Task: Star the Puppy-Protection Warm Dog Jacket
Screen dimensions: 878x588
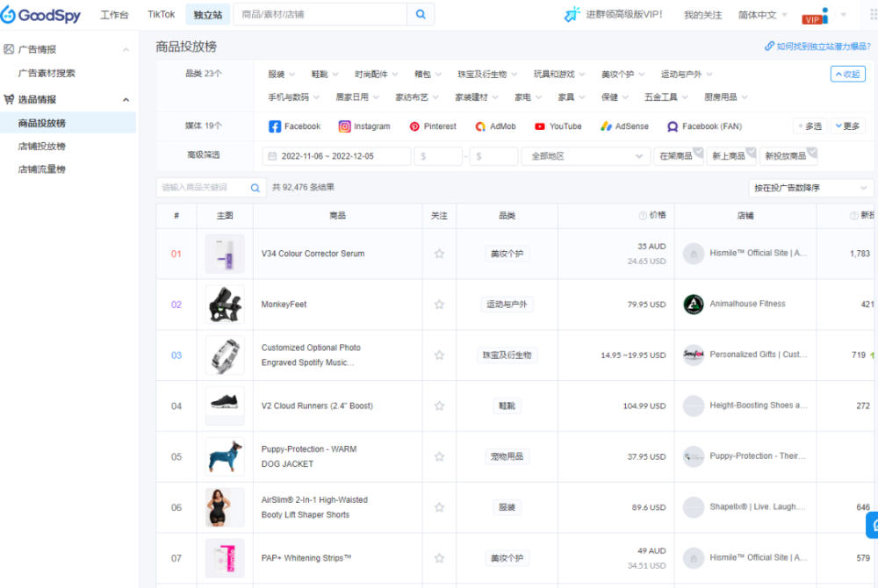Action: 440,457
